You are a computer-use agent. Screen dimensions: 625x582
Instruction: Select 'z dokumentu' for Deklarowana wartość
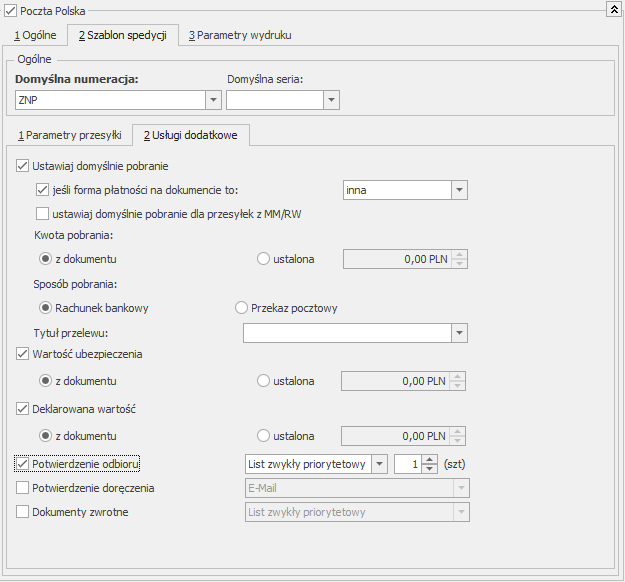45,436
